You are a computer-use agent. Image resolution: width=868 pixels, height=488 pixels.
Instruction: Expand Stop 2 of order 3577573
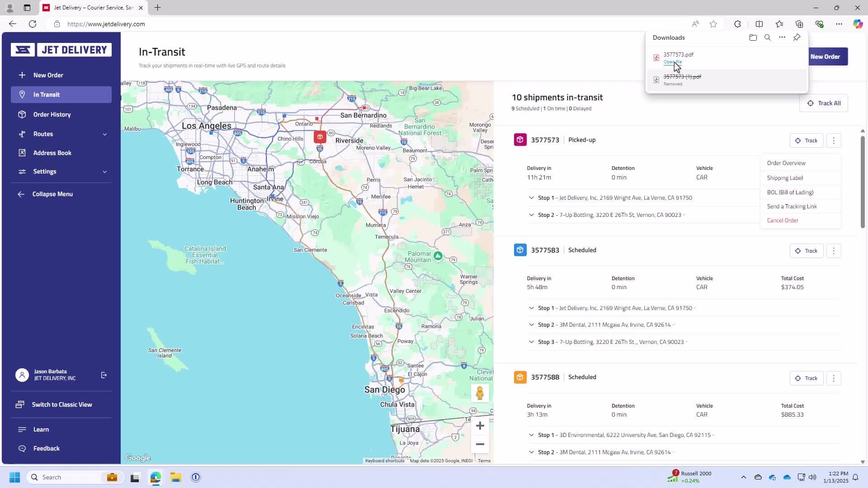pyautogui.click(x=531, y=215)
